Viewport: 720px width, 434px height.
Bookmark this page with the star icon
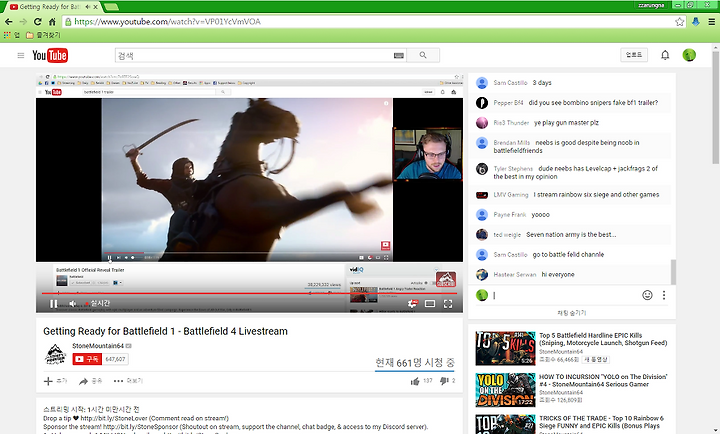pos(680,22)
